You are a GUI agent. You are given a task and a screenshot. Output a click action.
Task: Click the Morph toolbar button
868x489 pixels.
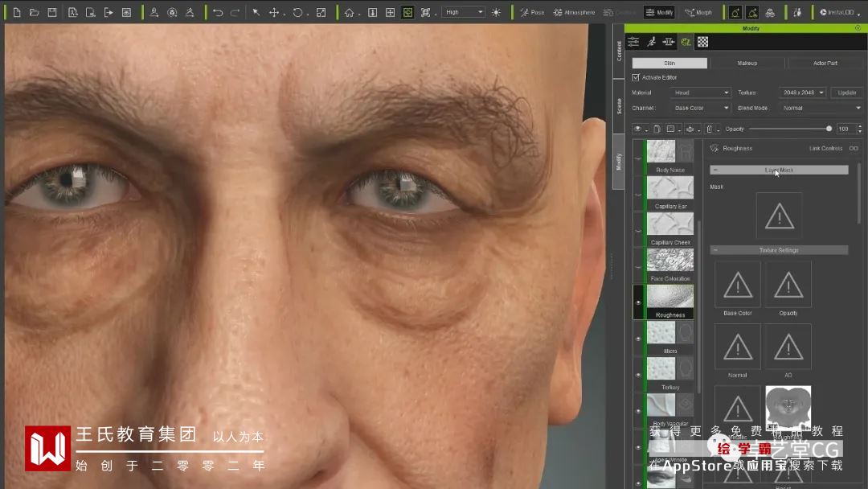(x=698, y=12)
